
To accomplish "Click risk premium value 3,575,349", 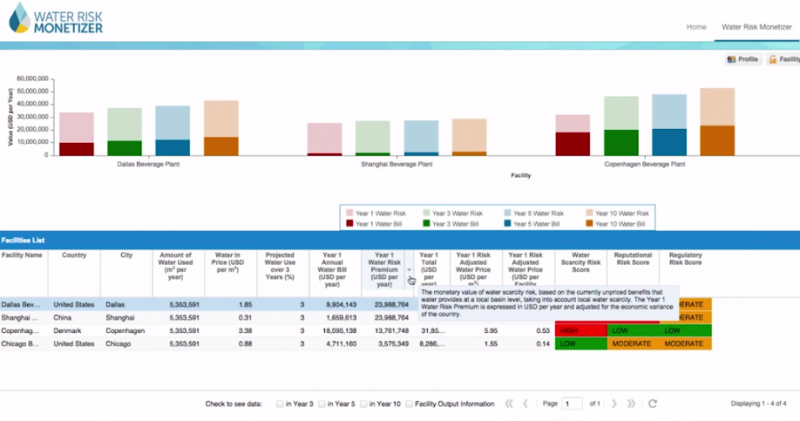I will [393, 344].
